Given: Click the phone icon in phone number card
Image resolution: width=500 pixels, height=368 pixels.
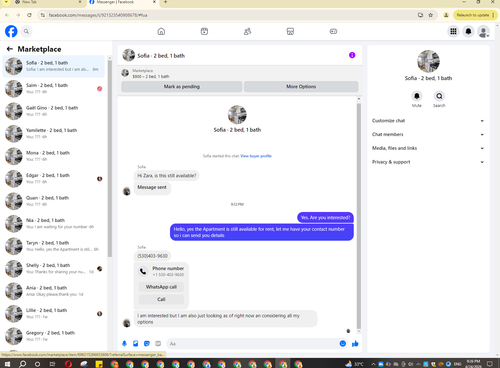Looking at the screenshot, I should tap(143, 271).
